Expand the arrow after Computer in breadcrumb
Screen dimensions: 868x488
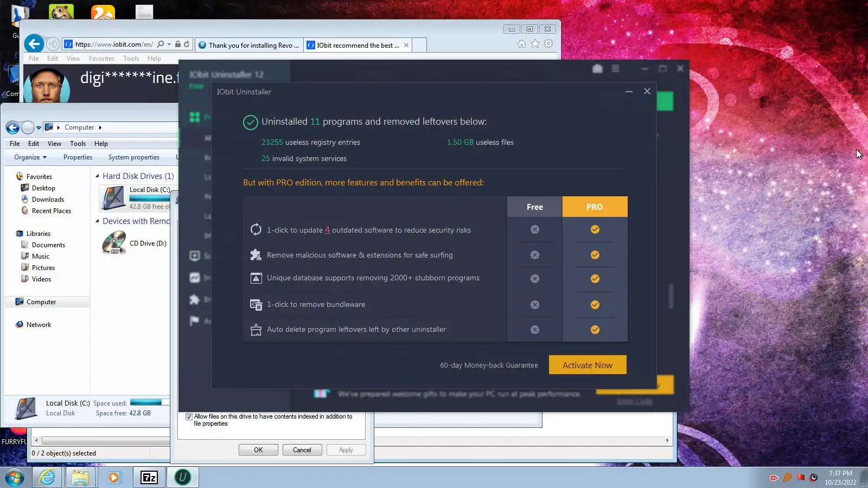coord(100,128)
